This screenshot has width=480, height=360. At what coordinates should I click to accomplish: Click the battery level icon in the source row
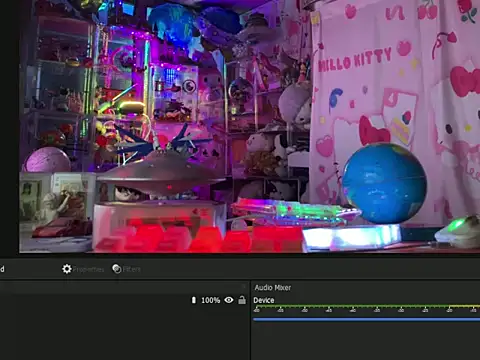pos(194,300)
